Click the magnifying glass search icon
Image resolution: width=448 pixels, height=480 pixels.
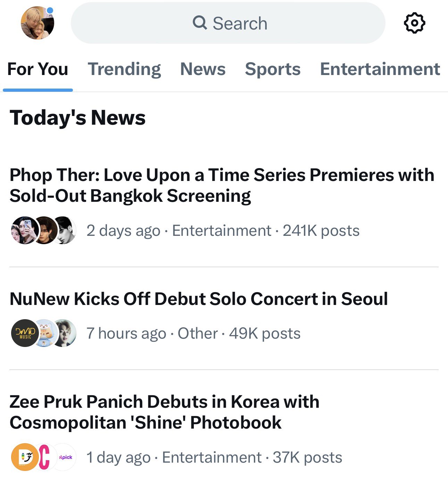click(200, 23)
